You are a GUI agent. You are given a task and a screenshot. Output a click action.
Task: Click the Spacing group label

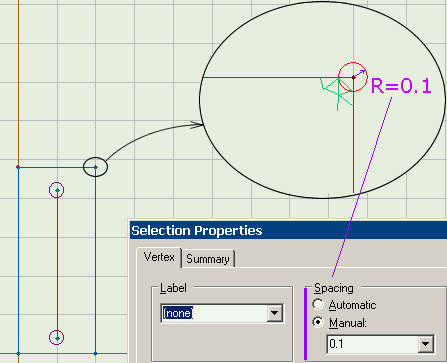click(x=334, y=288)
